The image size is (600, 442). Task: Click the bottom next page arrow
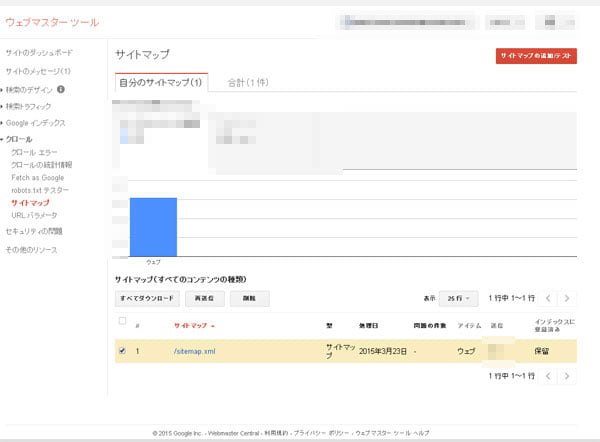[x=567, y=377]
